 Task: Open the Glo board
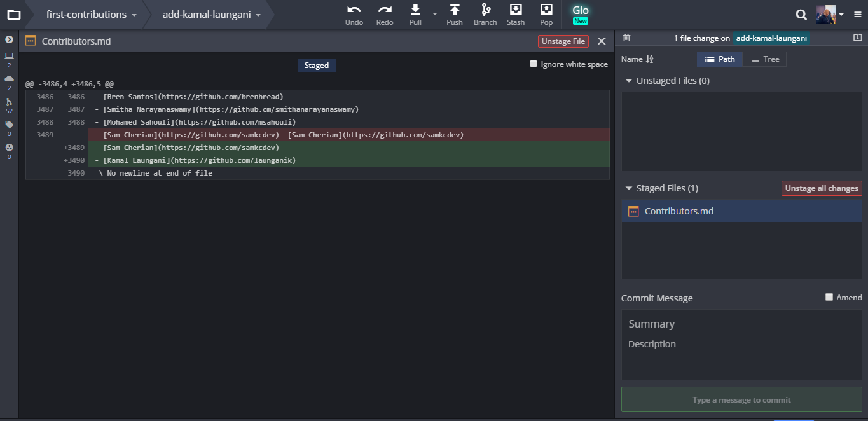pyautogui.click(x=579, y=13)
